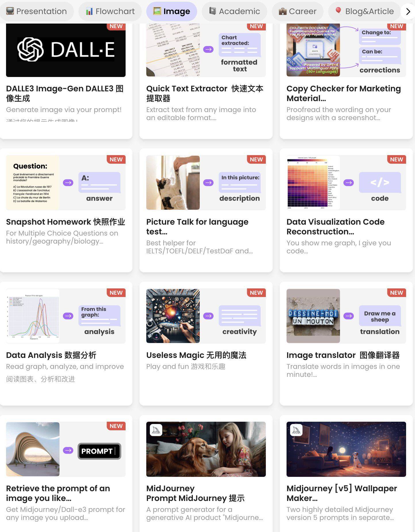Screen dimensions: 415x532
Task: Click NEW badge on Copy Checker card
Action: pyautogui.click(x=396, y=26)
